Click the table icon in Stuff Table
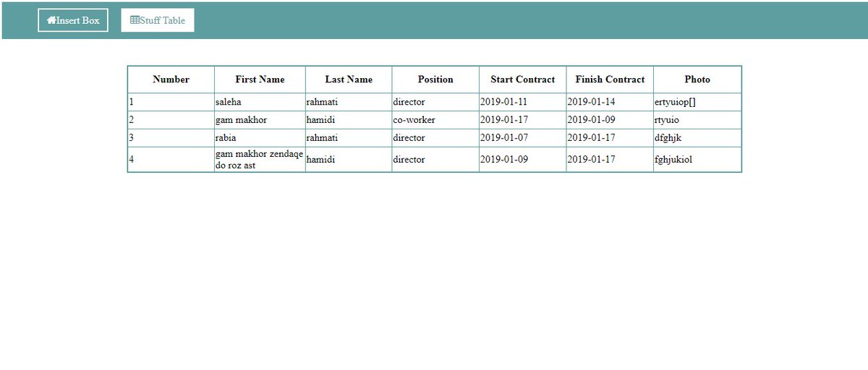868x370 pixels. click(135, 20)
